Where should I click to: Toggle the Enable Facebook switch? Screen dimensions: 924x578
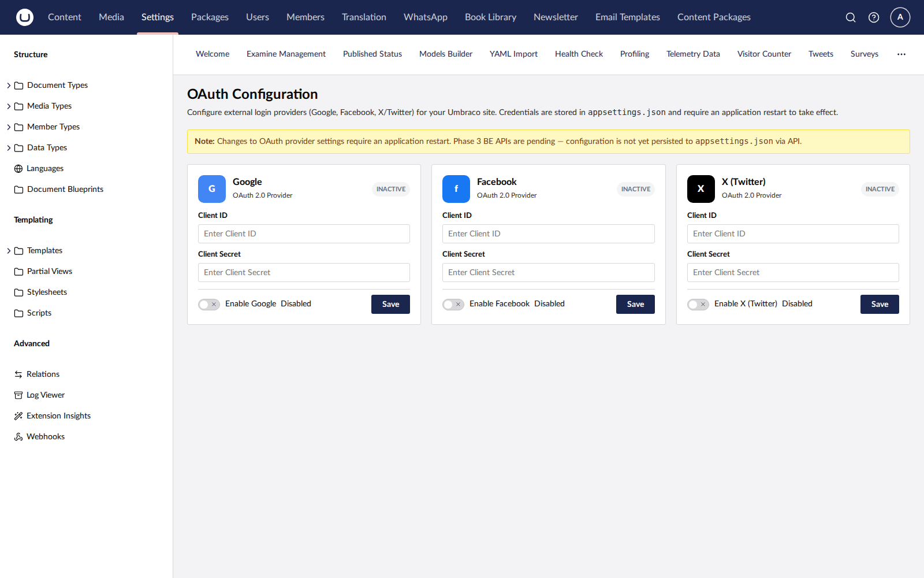[x=453, y=305]
